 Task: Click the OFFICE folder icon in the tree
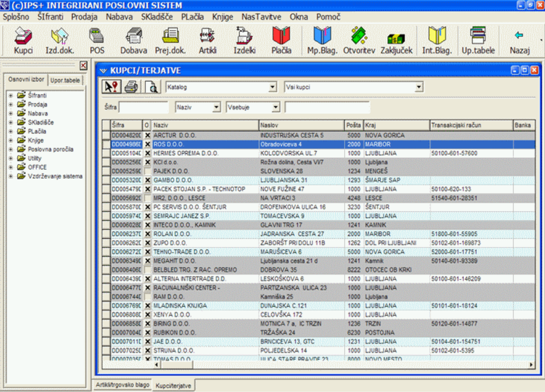tap(22, 167)
